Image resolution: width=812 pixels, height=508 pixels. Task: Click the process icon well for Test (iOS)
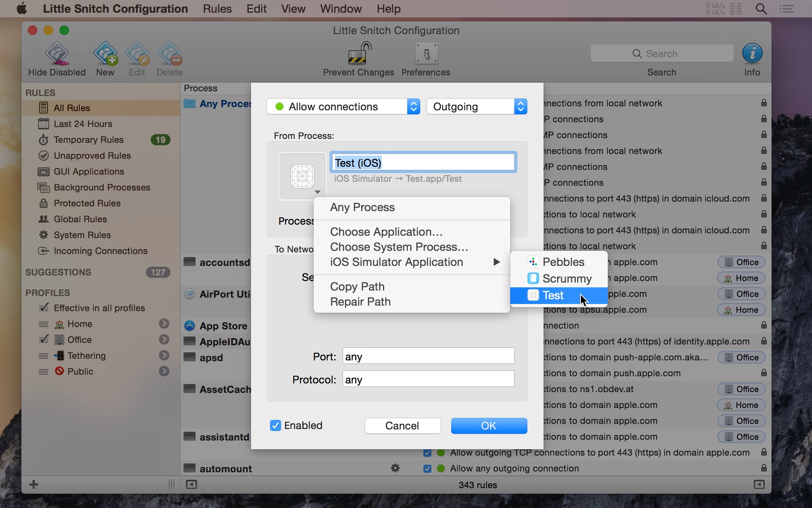[x=303, y=176]
